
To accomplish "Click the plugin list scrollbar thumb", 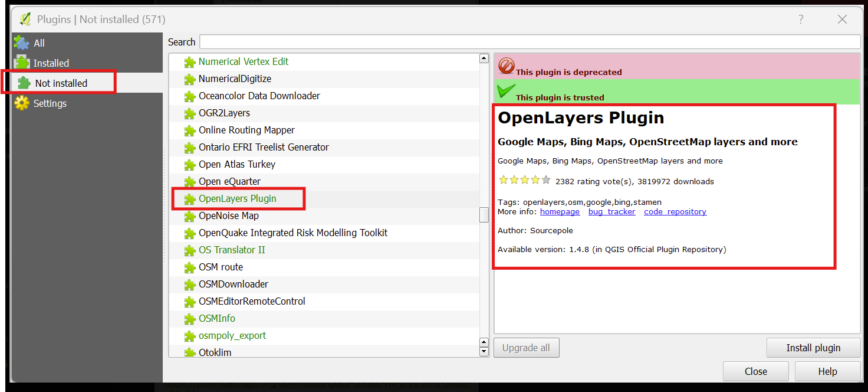I will (x=484, y=214).
